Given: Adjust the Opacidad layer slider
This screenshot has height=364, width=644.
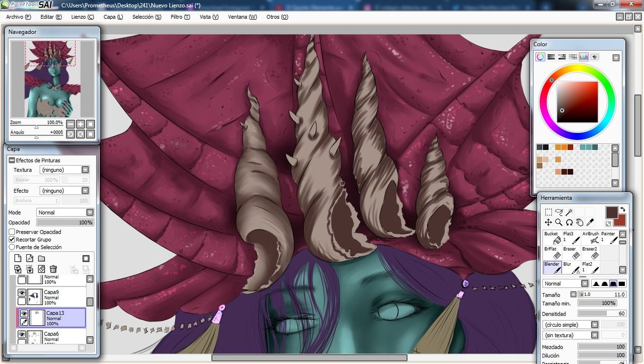Looking at the screenshot, I should coord(65,223).
